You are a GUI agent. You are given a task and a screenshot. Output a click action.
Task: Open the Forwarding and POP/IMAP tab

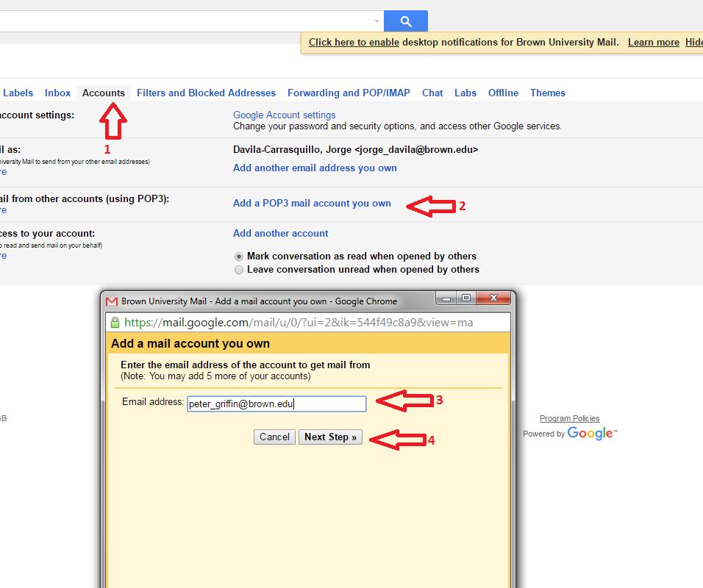click(349, 93)
